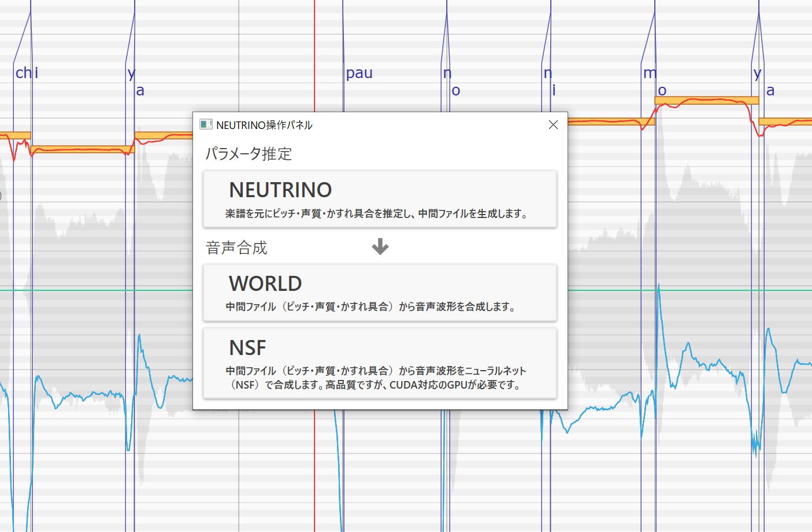Click the NEUTRINO操作パネル title bar icon
The image size is (812, 532).
click(206, 124)
